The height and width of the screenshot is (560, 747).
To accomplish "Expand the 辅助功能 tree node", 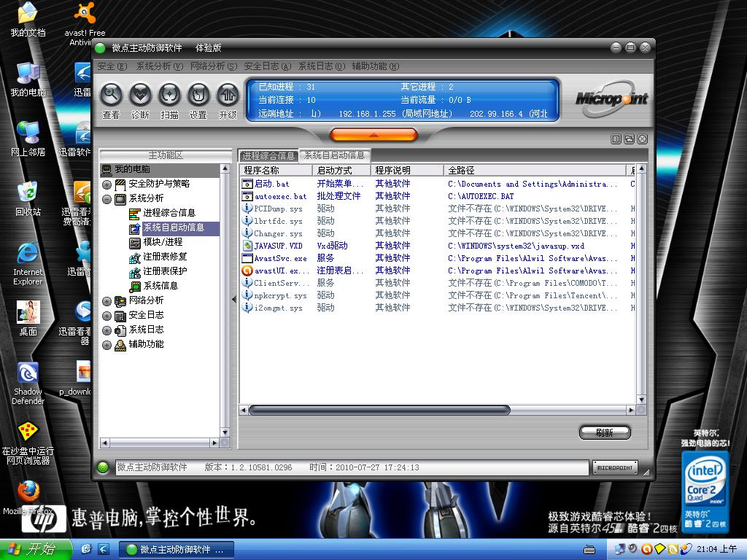I will [x=107, y=345].
